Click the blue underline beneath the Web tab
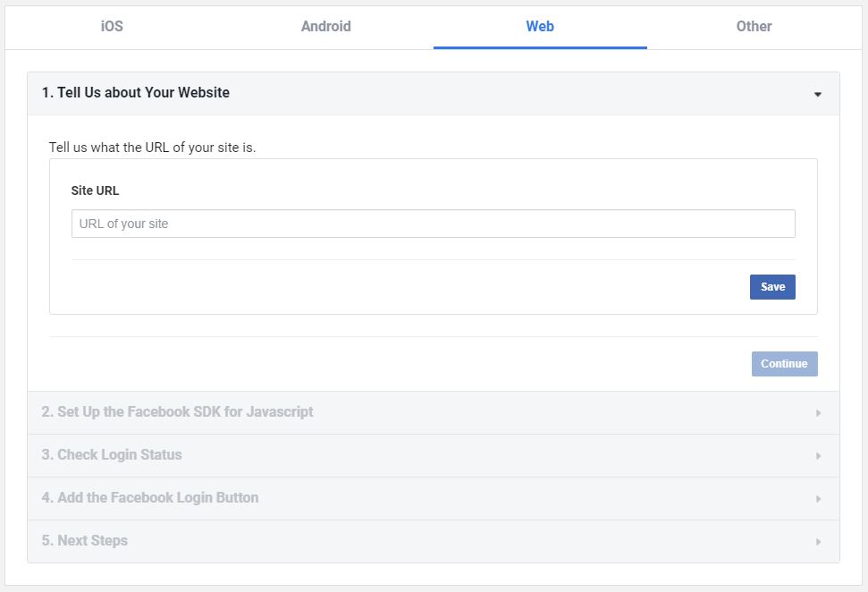868x592 pixels. pyautogui.click(x=540, y=47)
